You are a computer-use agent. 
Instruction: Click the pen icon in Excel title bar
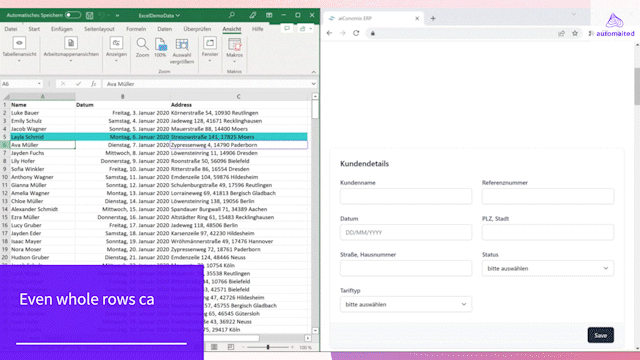(253, 15)
